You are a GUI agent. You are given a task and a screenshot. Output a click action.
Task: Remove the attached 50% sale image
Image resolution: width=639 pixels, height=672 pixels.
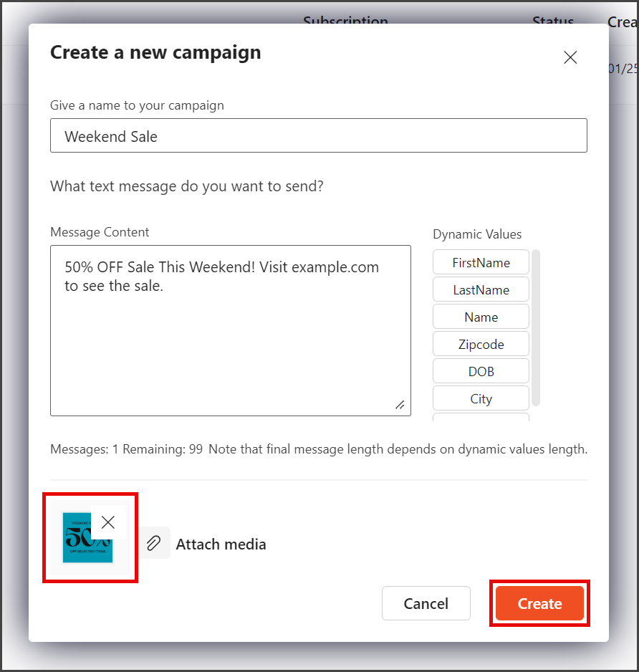click(108, 522)
